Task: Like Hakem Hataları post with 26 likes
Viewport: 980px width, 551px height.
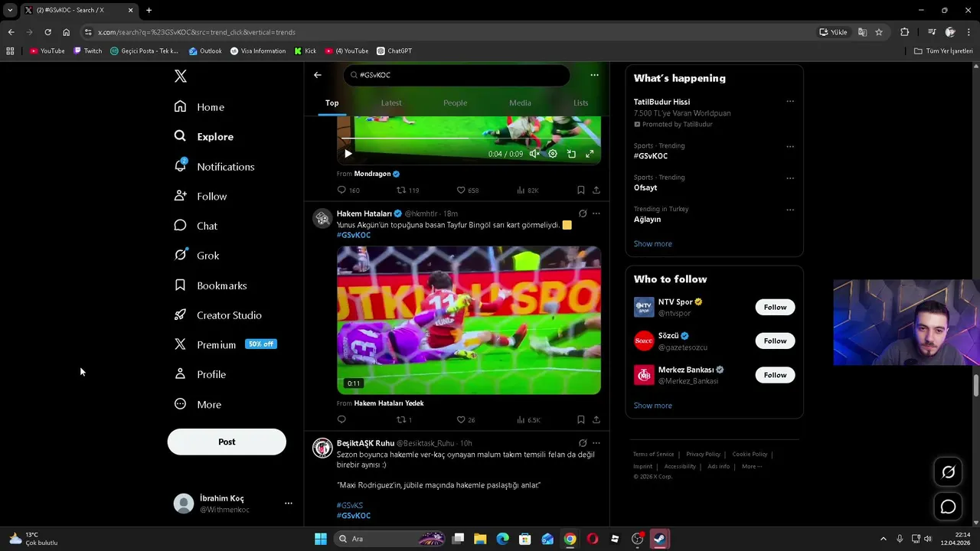Action: pyautogui.click(x=465, y=419)
